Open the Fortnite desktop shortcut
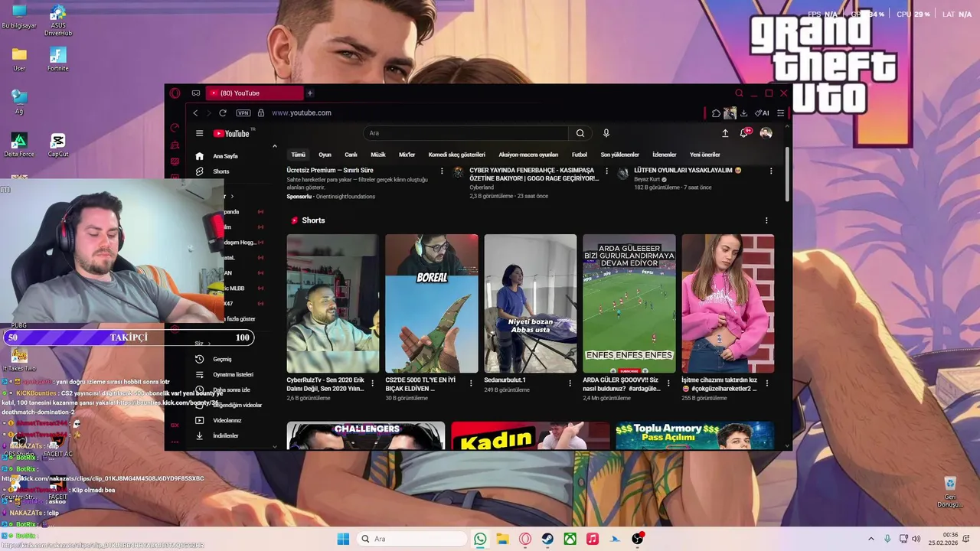The image size is (980, 551). pyautogui.click(x=57, y=60)
